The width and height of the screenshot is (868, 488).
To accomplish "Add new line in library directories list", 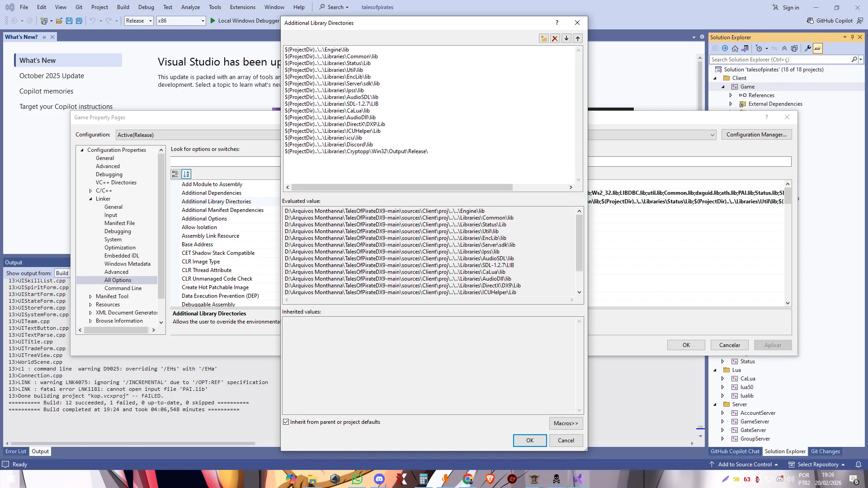I will coord(543,38).
